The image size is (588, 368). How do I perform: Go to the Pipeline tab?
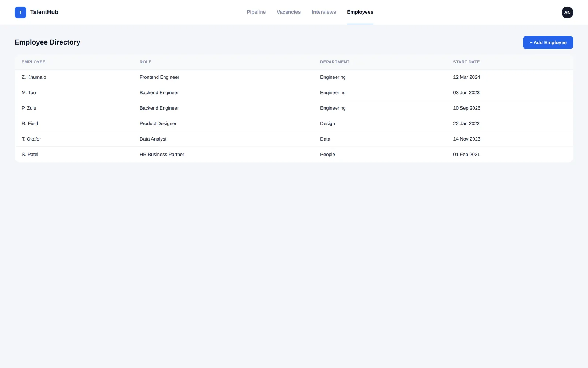[x=256, y=12]
